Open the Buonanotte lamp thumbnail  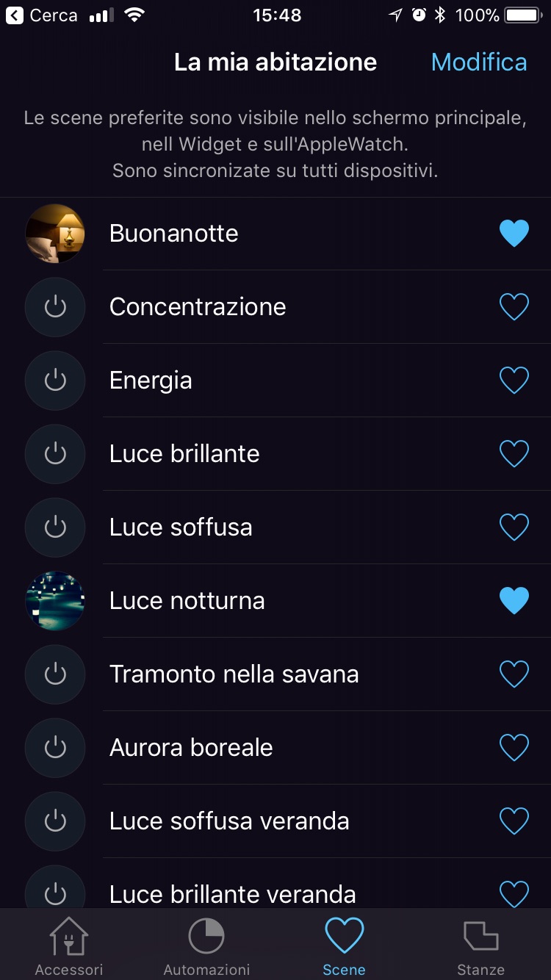(x=55, y=234)
